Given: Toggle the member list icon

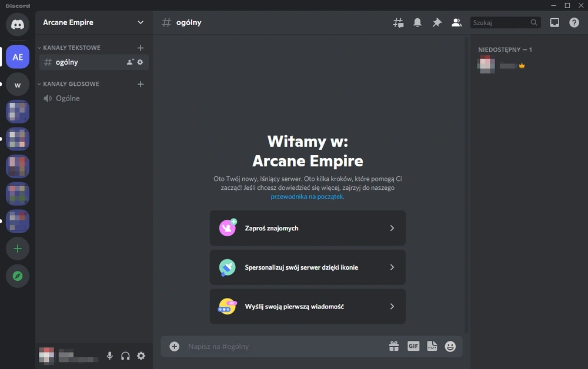Looking at the screenshot, I should tap(456, 22).
